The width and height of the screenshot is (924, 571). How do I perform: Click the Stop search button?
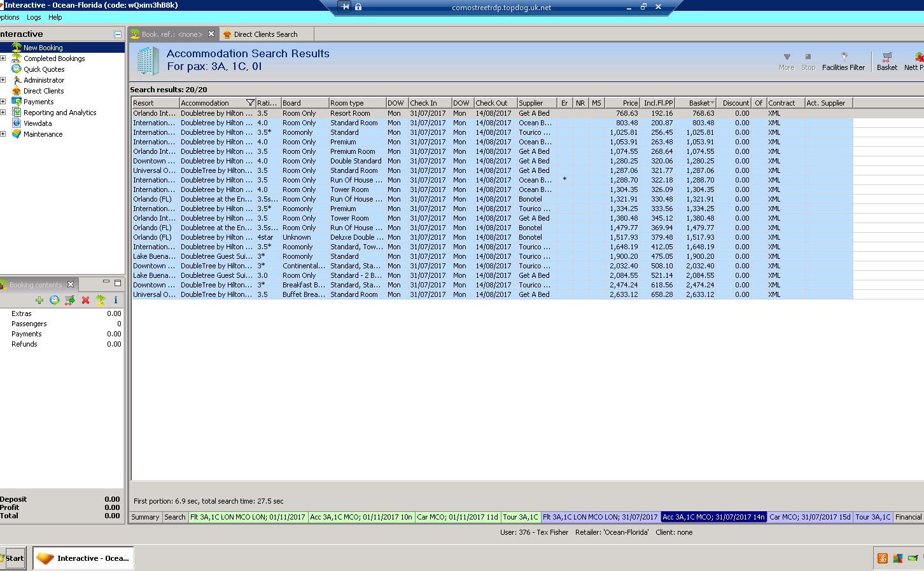point(808,61)
